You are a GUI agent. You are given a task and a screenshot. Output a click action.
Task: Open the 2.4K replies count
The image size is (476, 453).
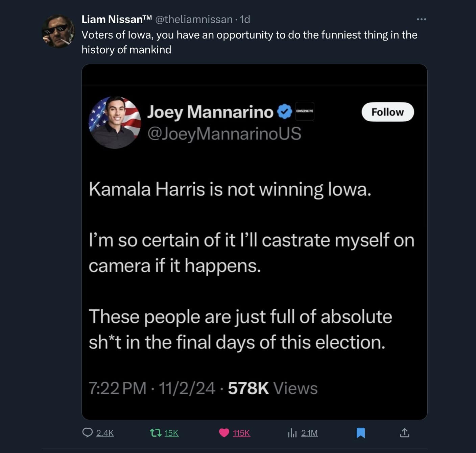(105, 433)
